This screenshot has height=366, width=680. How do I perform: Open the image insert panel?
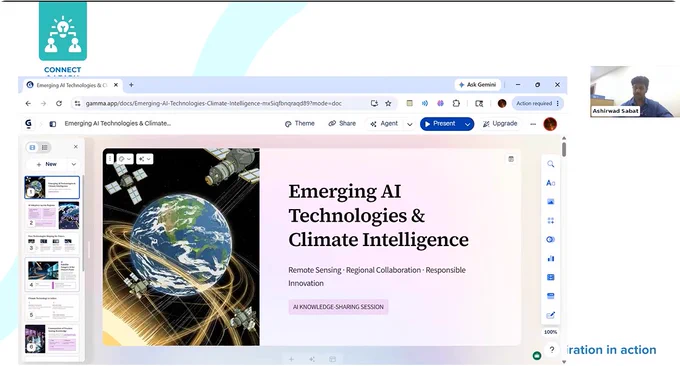point(550,202)
